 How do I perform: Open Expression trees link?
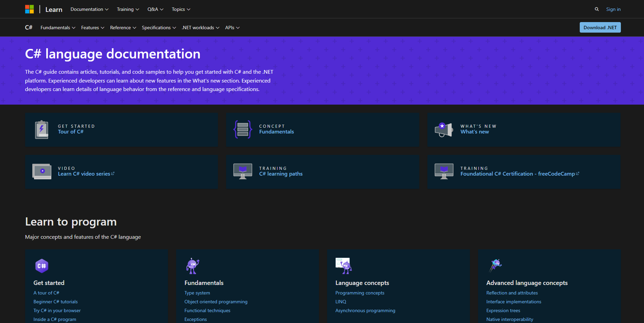pos(503,310)
